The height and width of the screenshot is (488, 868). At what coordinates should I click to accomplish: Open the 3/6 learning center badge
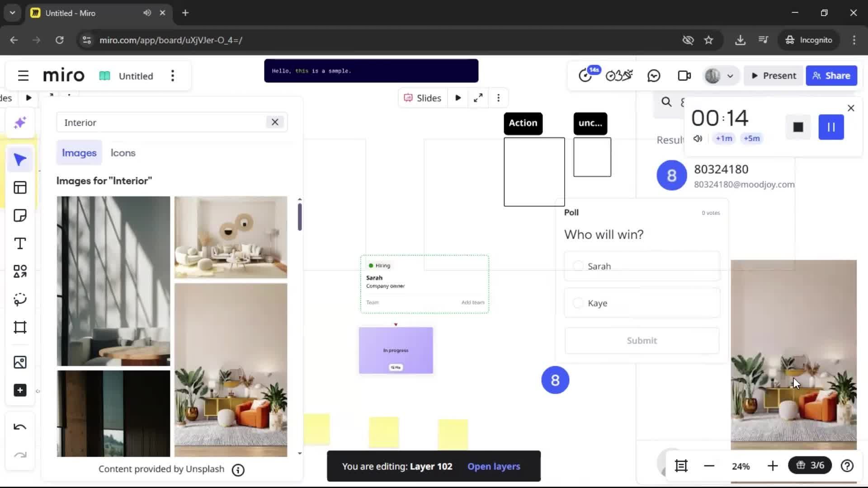[x=810, y=465]
